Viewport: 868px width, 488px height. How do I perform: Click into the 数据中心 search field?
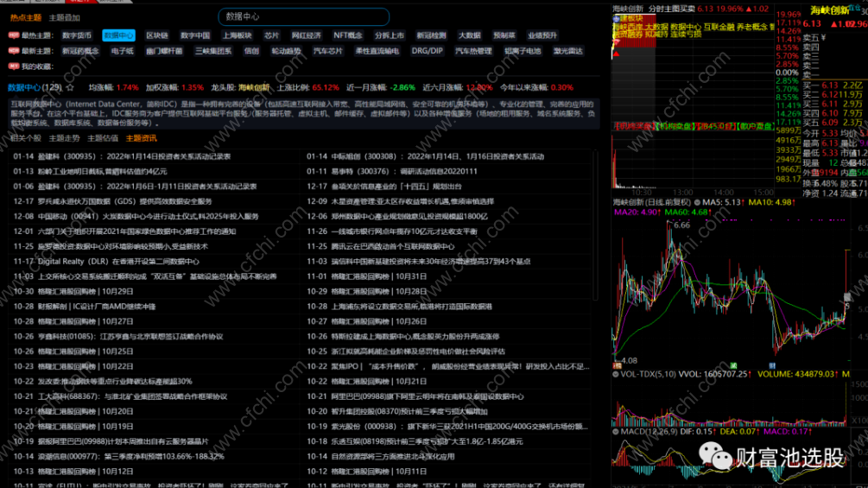click(304, 16)
